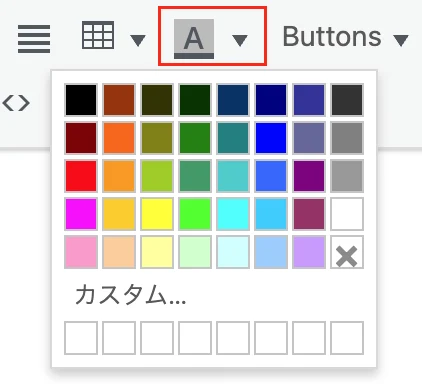Open the text color dropdown arrow
Image resolution: width=422 pixels, height=384 pixels.
click(x=240, y=40)
